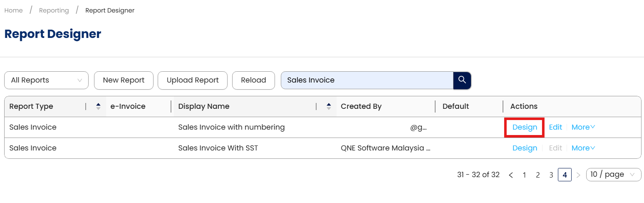This screenshot has width=644, height=203.
Task: Design the Sales Invoice With SST report
Action: click(x=525, y=148)
